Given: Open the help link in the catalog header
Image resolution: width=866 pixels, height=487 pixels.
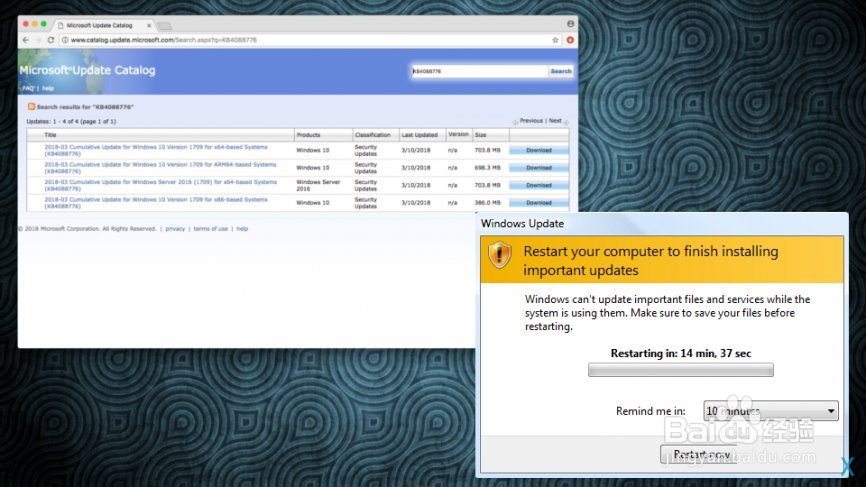Looking at the screenshot, I should pos(48,88).
